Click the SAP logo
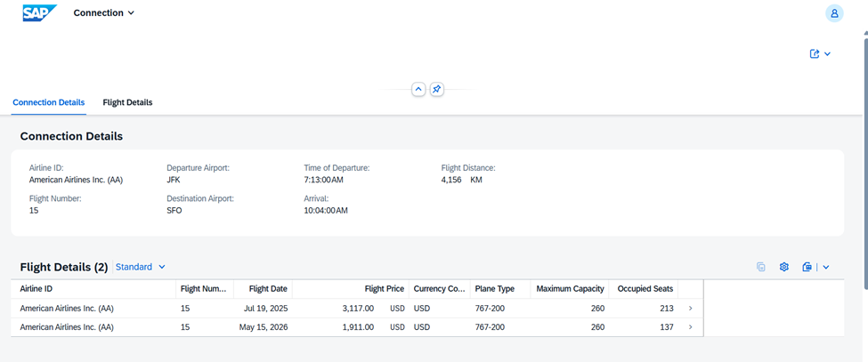The height and width of the screenshot is (362, 868). point(39,12)
